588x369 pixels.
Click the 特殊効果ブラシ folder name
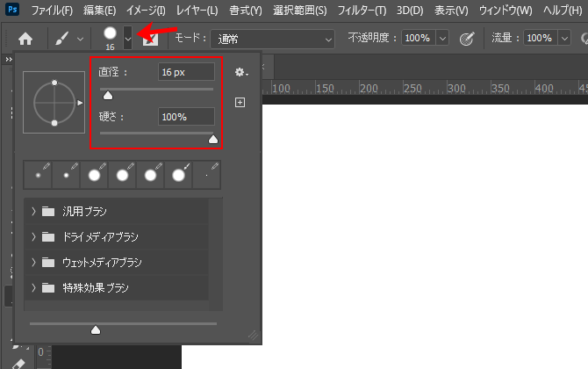tap(96, 287)
